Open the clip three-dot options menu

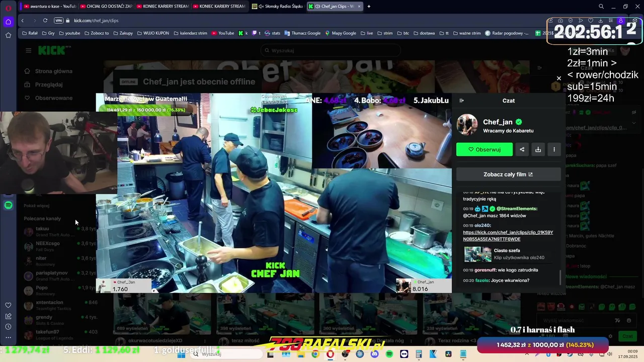[554, 149]
